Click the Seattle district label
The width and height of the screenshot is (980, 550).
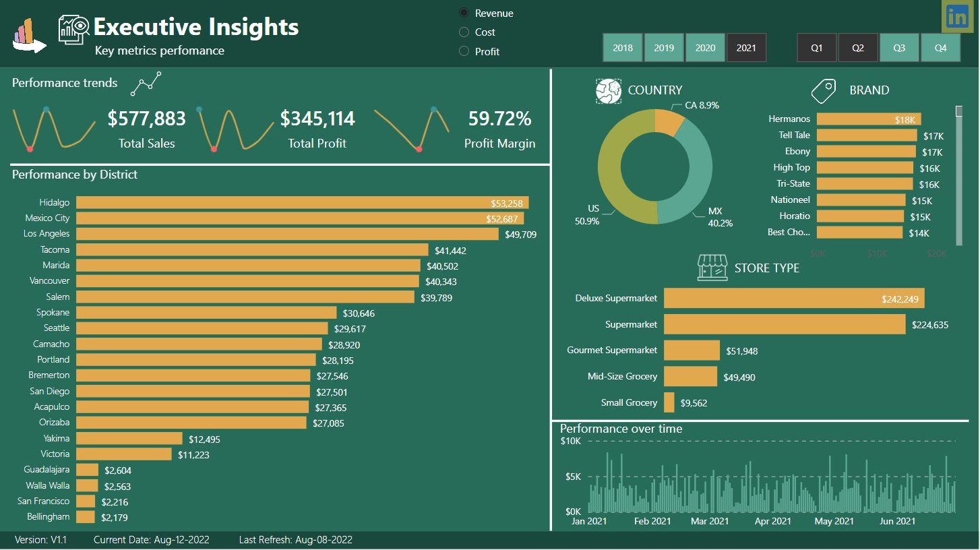pos(57,328)
